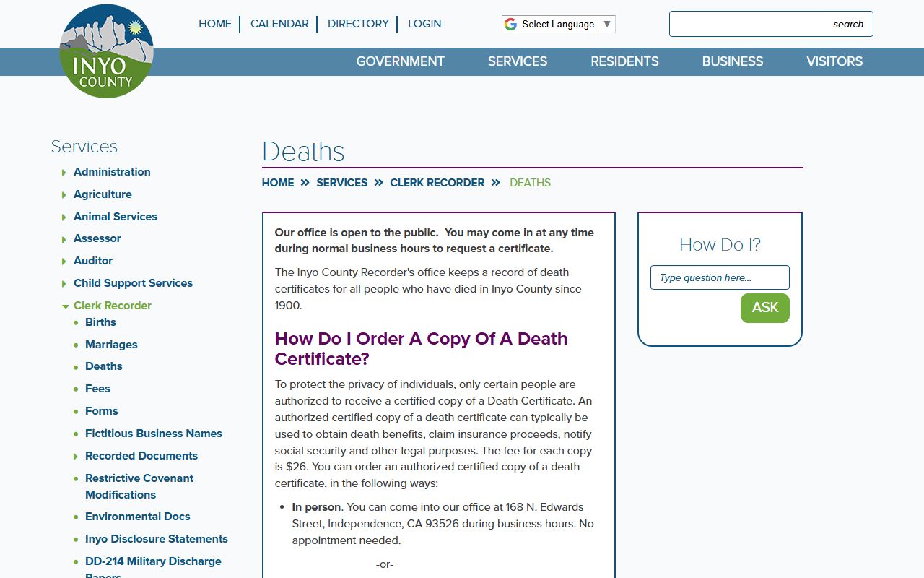Select Deaths in the sidebar
924x578 pixels.
tap(104, 366)
